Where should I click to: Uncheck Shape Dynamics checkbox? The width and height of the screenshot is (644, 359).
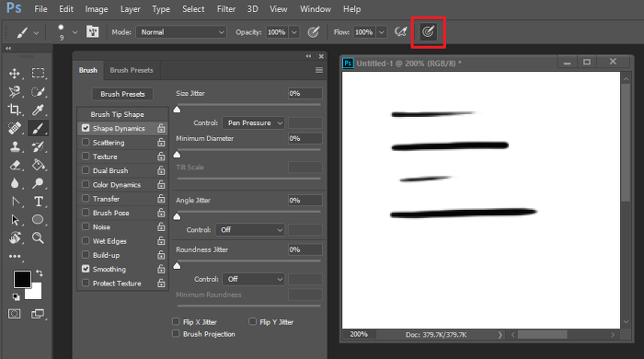pyautogui.click(x=86, y=128)
